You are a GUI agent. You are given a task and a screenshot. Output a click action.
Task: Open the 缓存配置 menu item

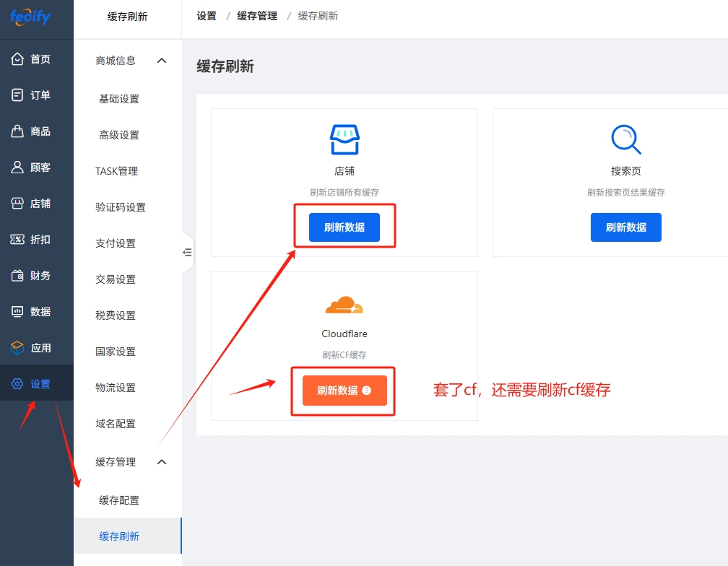[119, 500]
